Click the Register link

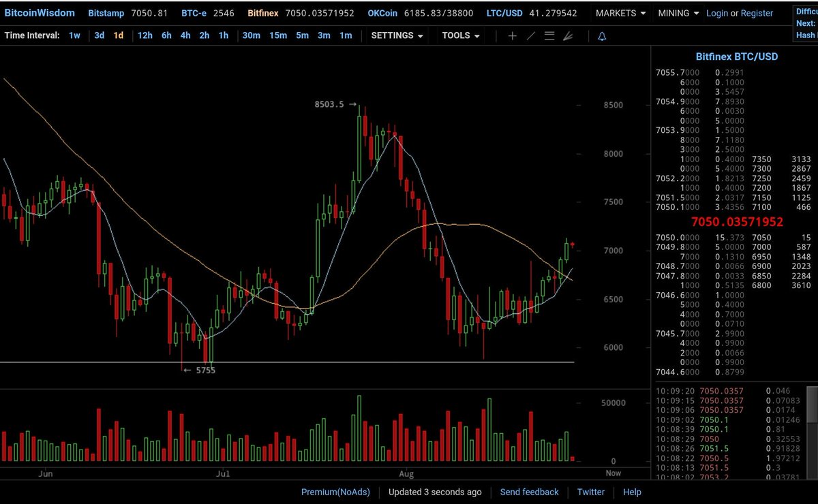757,13
